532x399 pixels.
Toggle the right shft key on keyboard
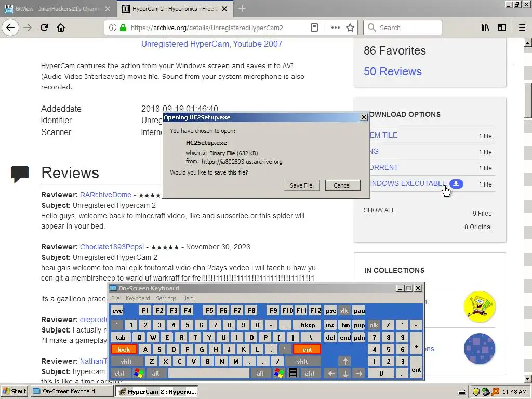[x=302, y=362]
